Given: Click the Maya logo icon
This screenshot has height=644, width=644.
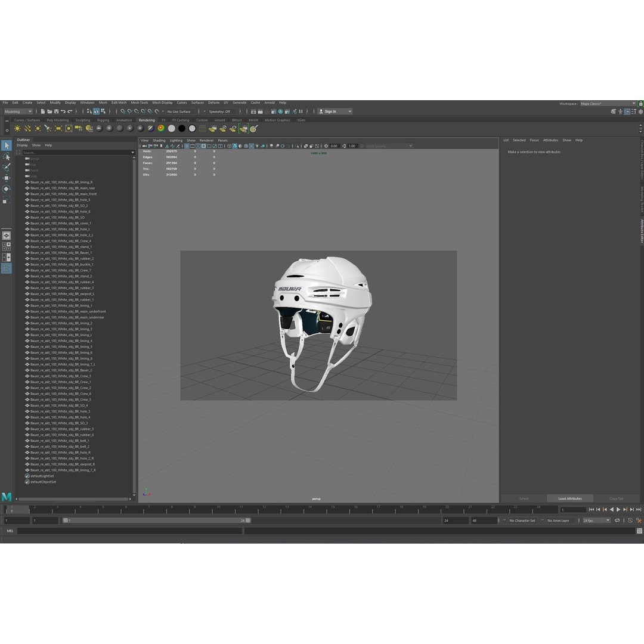Looking at the screenshot, I should (x=6, y=497).
